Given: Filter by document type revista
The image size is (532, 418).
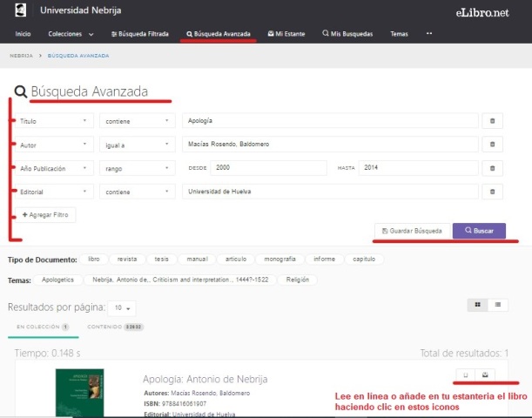Looking at the screenshot, I should click(x=127, y=260).
